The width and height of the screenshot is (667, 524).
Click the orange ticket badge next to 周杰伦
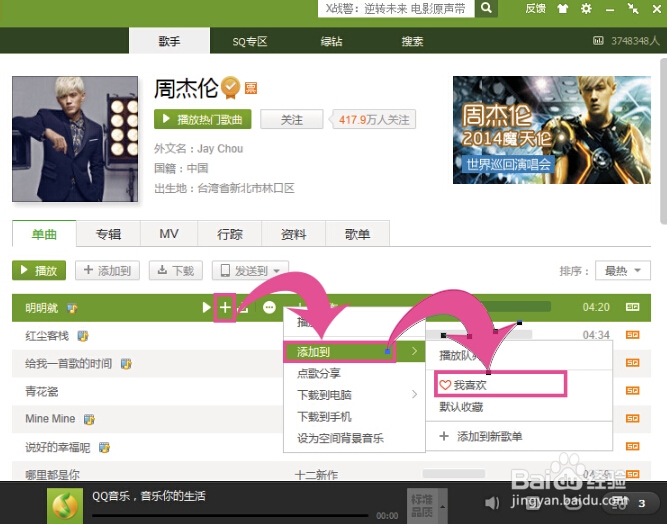[x=251, y=88]
